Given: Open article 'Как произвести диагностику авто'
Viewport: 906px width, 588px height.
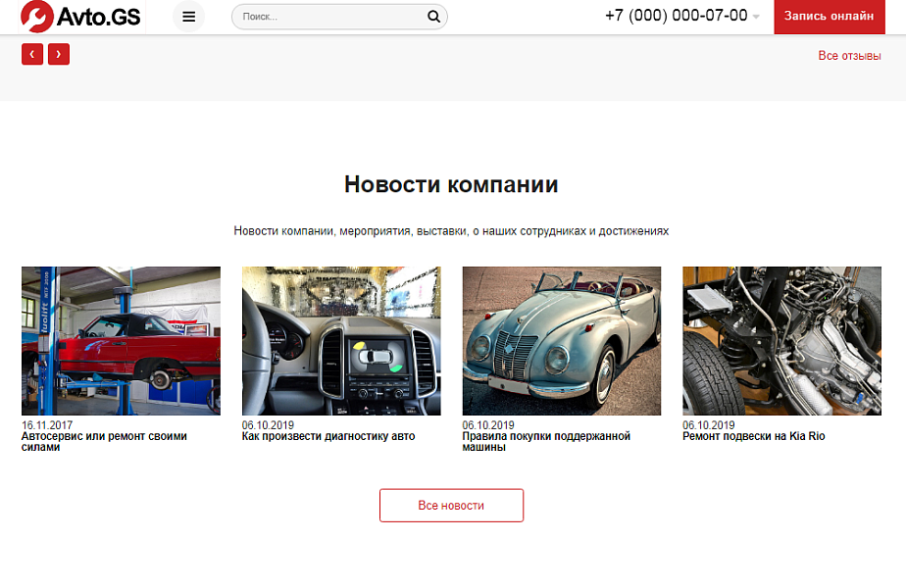Looking at the screenshot, I should tap(328, 436).
